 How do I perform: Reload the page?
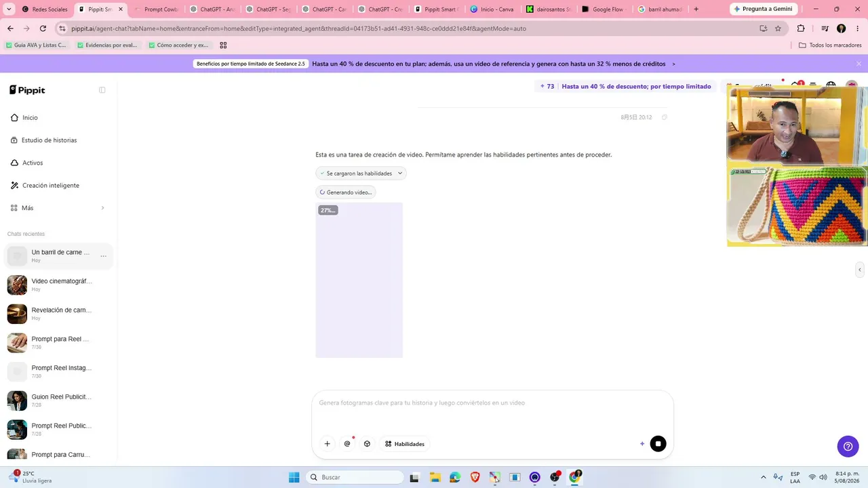43,28
